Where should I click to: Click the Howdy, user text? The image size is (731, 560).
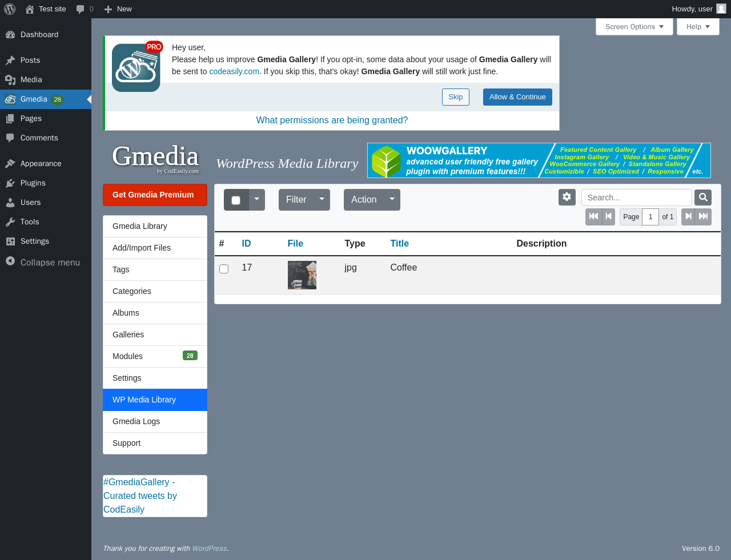pyautogui.click(x=692, y=9)
